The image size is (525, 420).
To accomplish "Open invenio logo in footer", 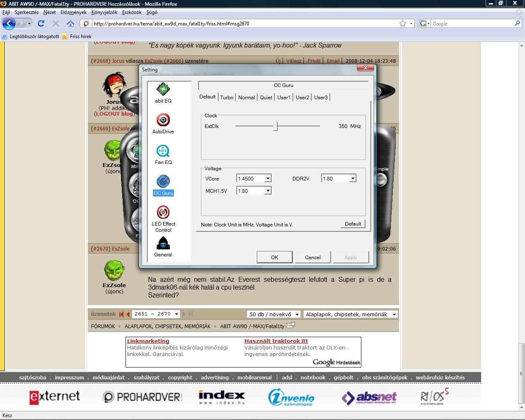I will coord(291,397).
